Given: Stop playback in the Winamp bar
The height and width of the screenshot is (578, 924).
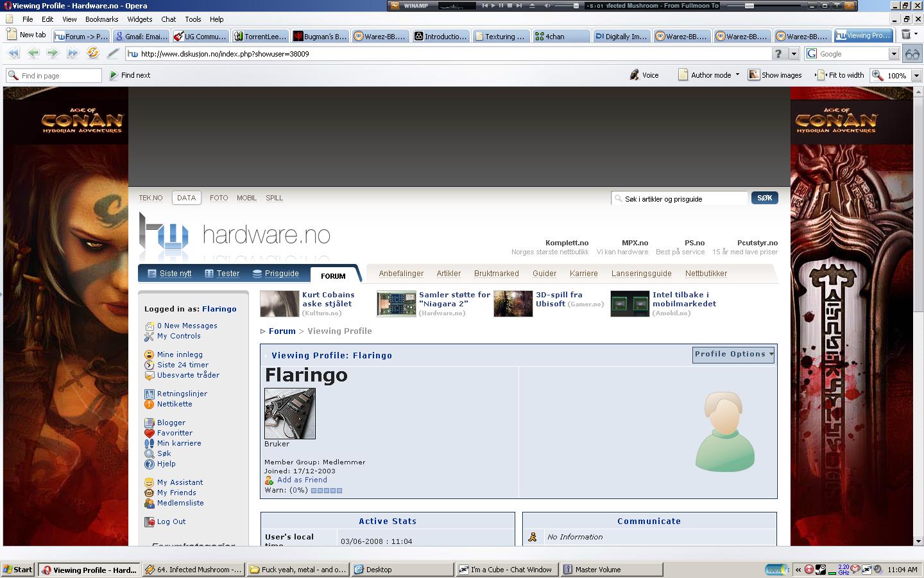Looking at the screenshot, I should pos(509,6).
